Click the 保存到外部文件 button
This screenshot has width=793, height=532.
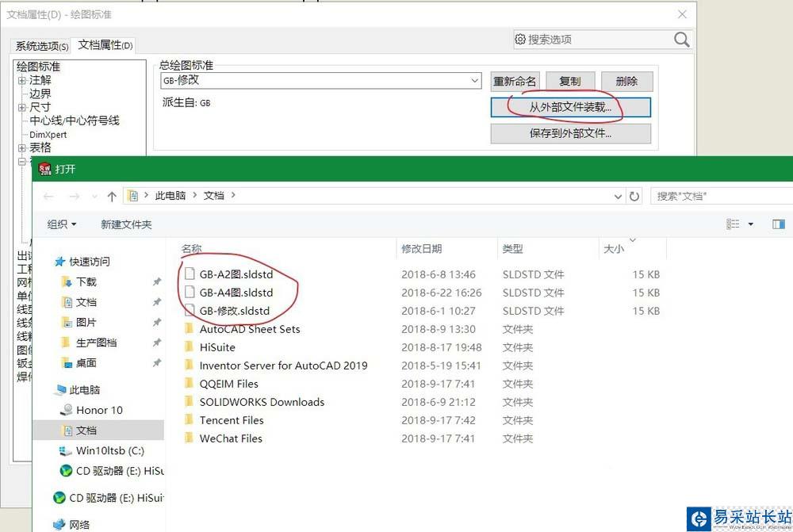tap(570, 133)
